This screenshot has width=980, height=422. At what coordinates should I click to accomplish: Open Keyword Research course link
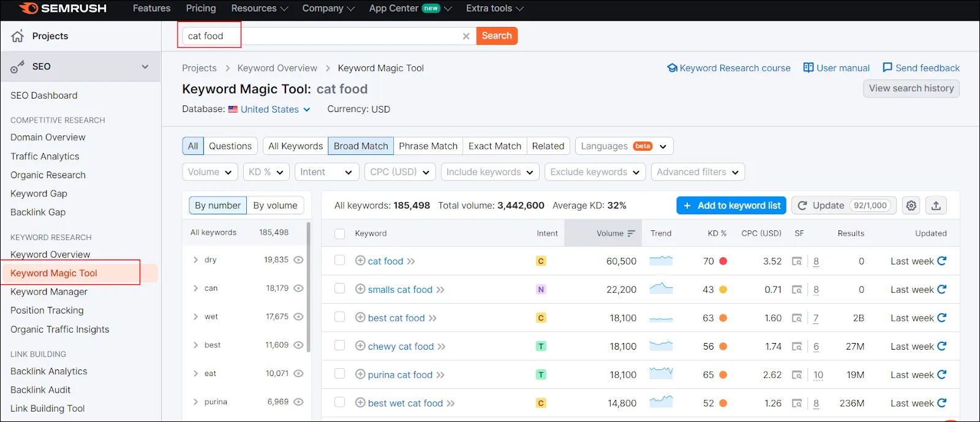click(729, 68)
